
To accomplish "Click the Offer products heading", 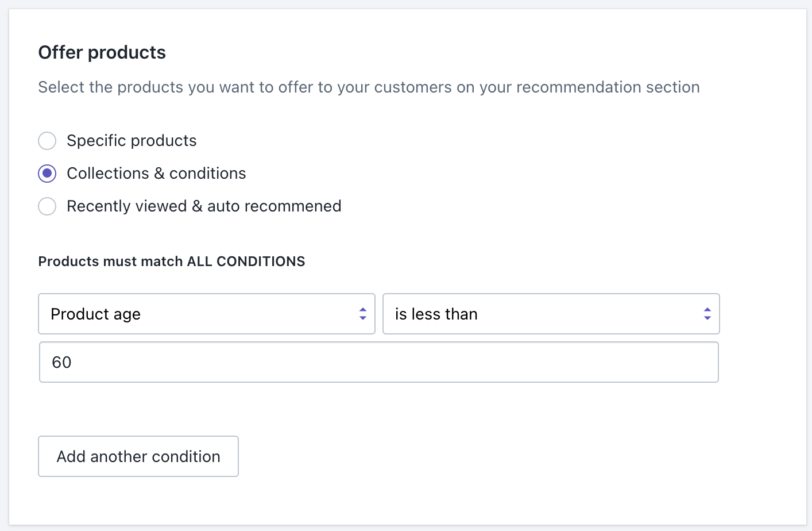I will pos(102,52).
